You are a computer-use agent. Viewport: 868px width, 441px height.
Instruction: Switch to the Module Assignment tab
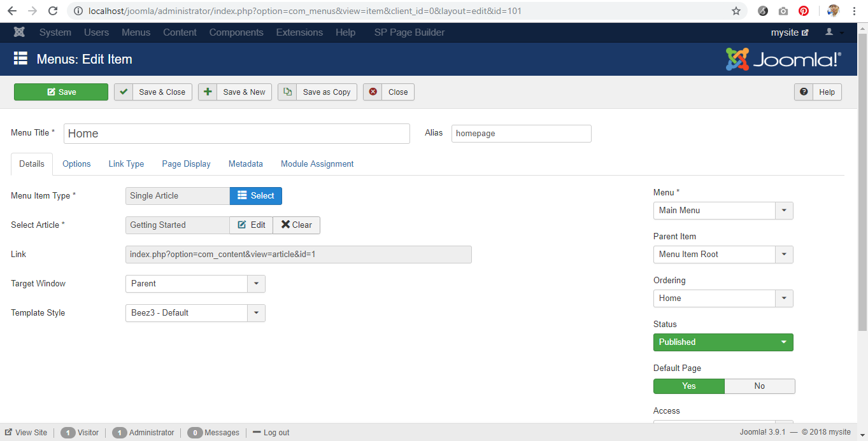click(317, 164)
